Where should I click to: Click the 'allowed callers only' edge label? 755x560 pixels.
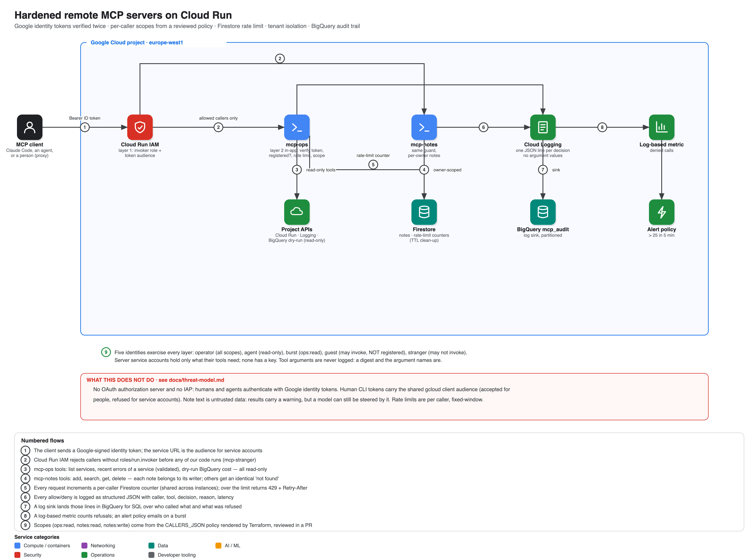click(218, 118)
